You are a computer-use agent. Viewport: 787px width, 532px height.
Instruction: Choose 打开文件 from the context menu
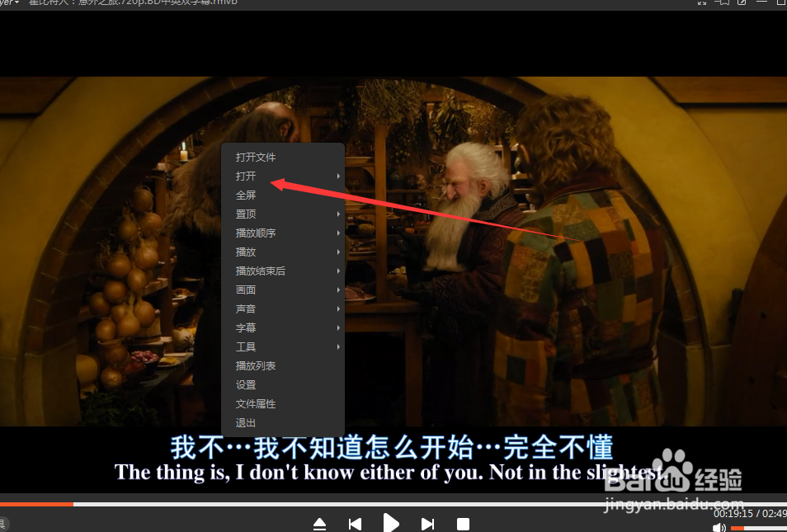(x=283, y=157)
